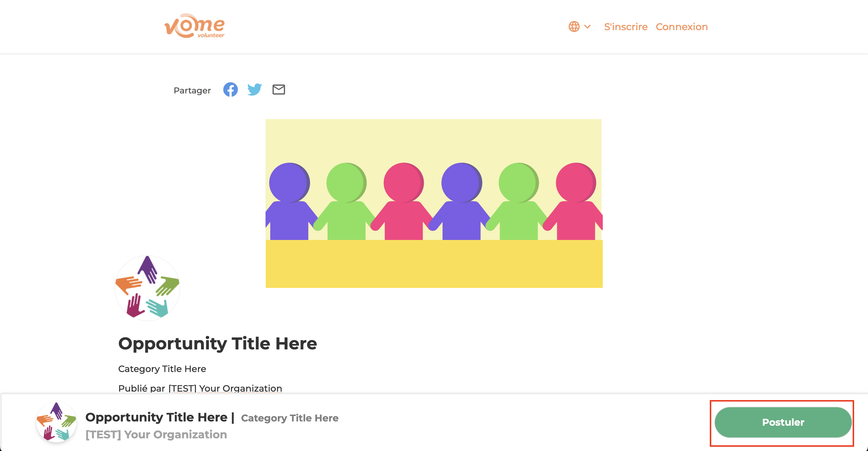The image size is (868, 451).
Task: Open the S'inscrire sign-up link
Action: (625, 27)
